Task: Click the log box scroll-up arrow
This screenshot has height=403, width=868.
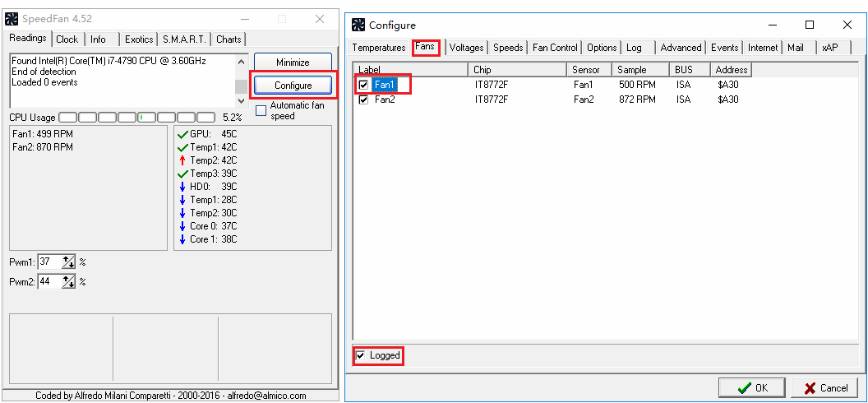Action: tap(241, 61)
